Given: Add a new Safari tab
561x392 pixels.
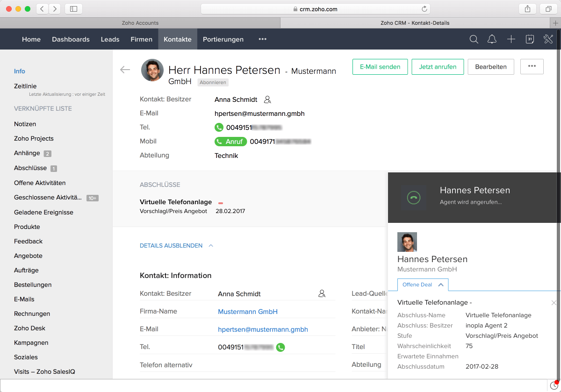Looking at the screenshot, I should [555, 23].
